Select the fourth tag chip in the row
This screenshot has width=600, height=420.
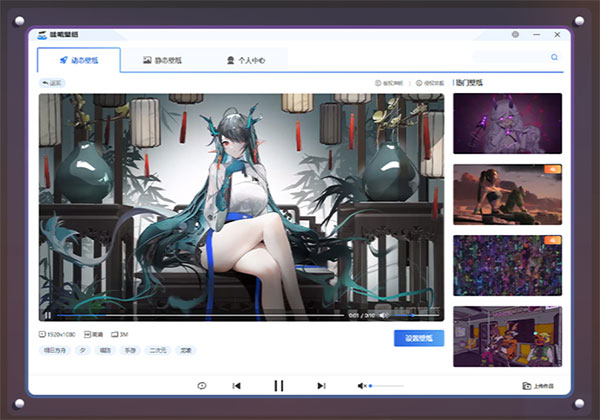pyautogui.click(x=130, y=350)
